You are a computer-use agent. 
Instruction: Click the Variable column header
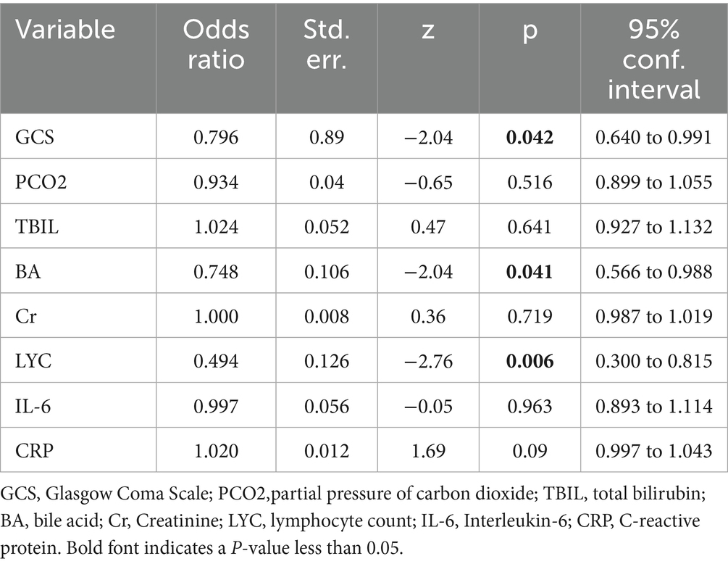(x=65, y=29)
